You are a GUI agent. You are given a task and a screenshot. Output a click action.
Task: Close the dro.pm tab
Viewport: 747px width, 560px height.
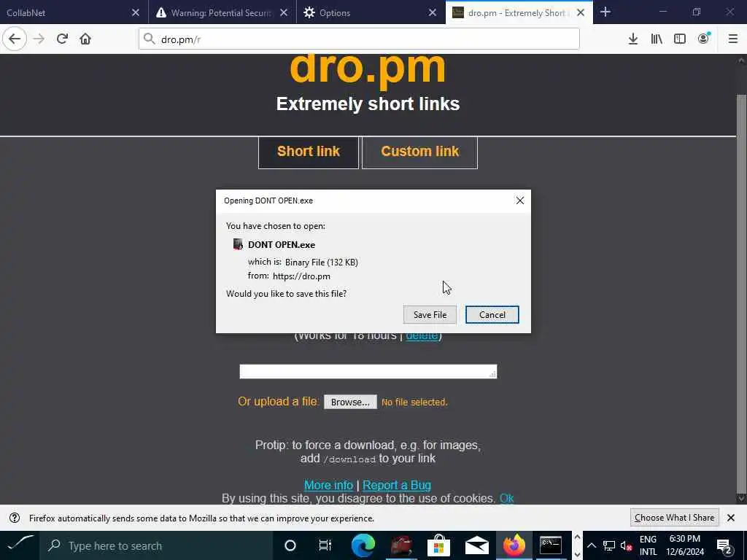tap(580, 13)
